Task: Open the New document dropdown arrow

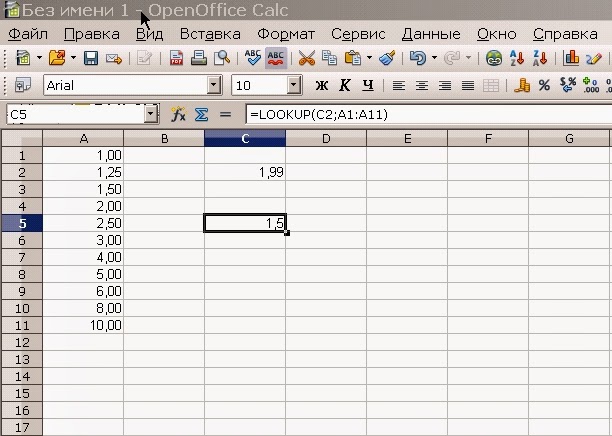Action: pyautogui.click(x=39, y=58)
